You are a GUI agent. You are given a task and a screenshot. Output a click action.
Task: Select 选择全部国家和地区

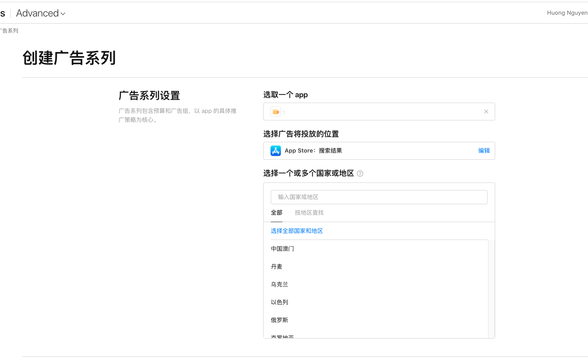(297, 231)
